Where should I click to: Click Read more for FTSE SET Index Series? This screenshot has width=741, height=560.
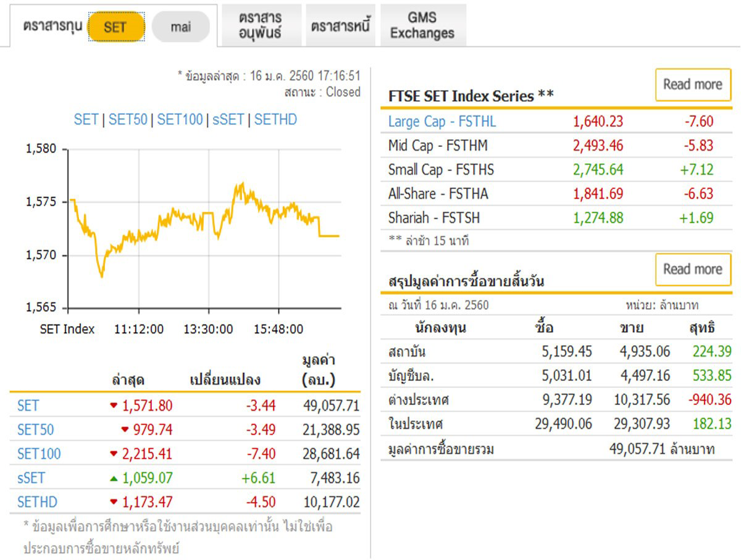(x=692, y=85)
